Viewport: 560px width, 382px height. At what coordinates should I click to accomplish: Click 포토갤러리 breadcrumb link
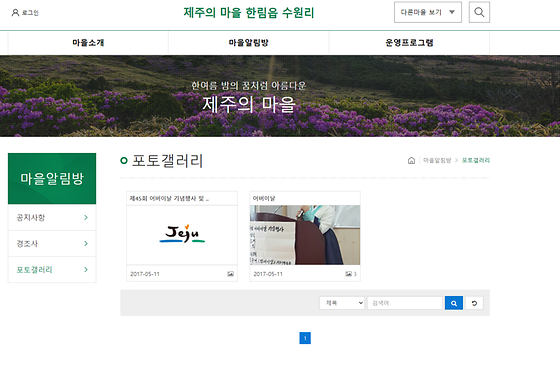click(x=476, y=161)
